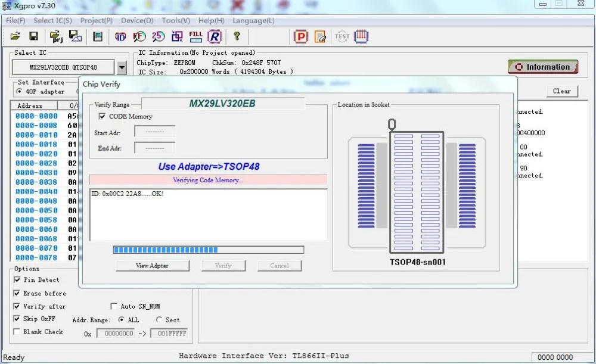The height and width of the screenshot is (364, 596).
Task: Click the Address column header
Action: (x=33, y=105)
